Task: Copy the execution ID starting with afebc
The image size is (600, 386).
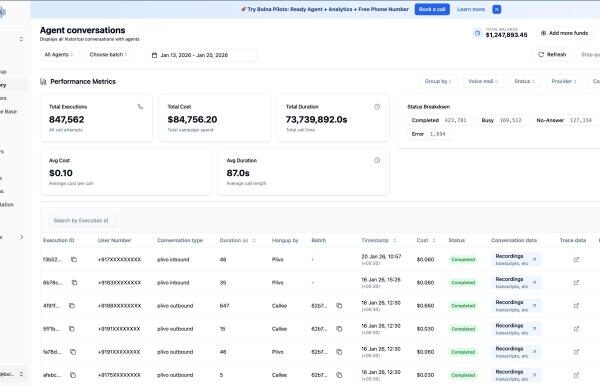Action: (x=73, y=375)
